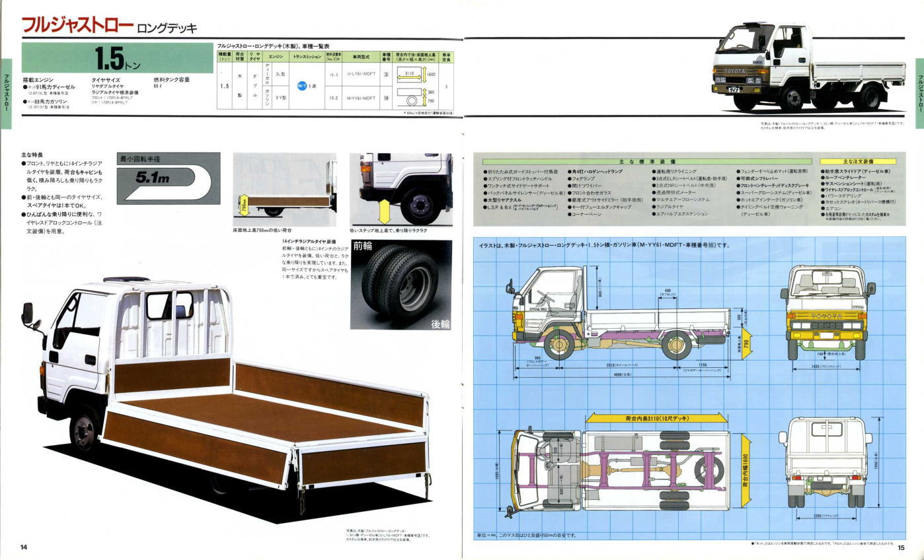924x560 pixels.
Task: Click page number 15 in the corner
Action: [x=900, y=547]
